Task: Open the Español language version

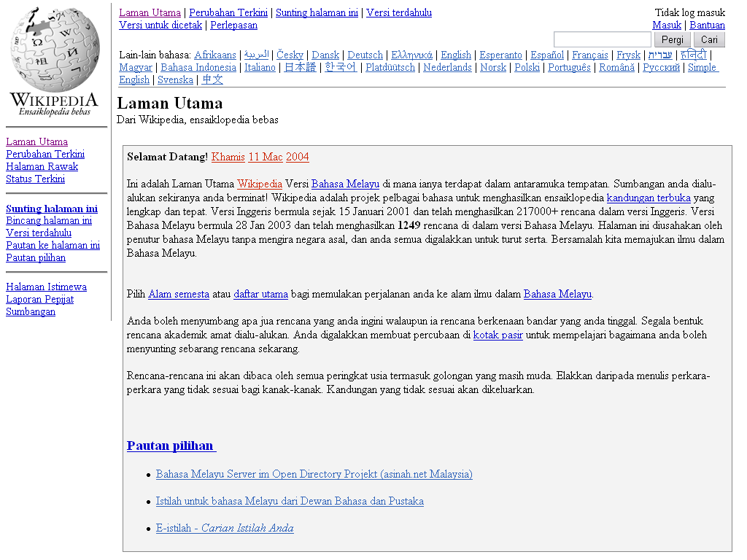Action: coord(547,55)
